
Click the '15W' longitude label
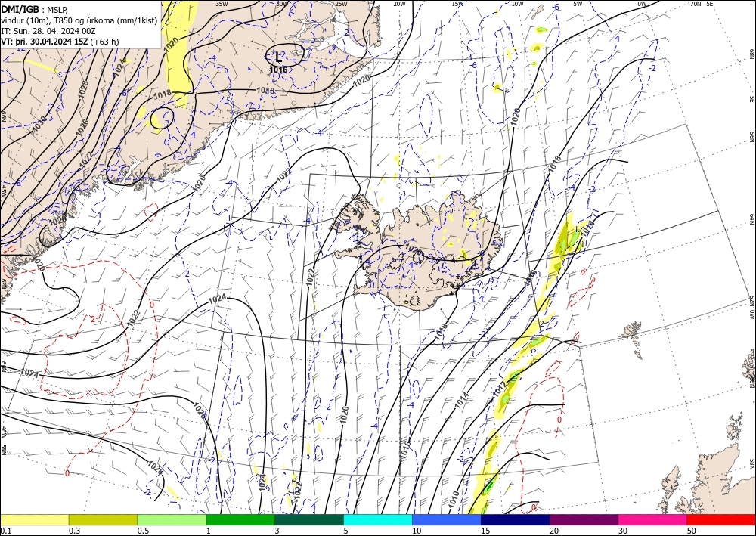(x=457, y=4)
